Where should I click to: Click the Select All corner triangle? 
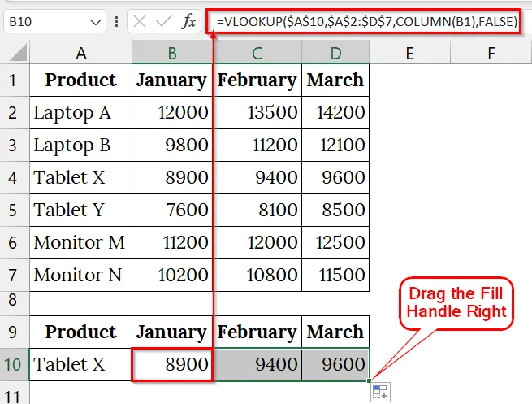coord(19,53)
